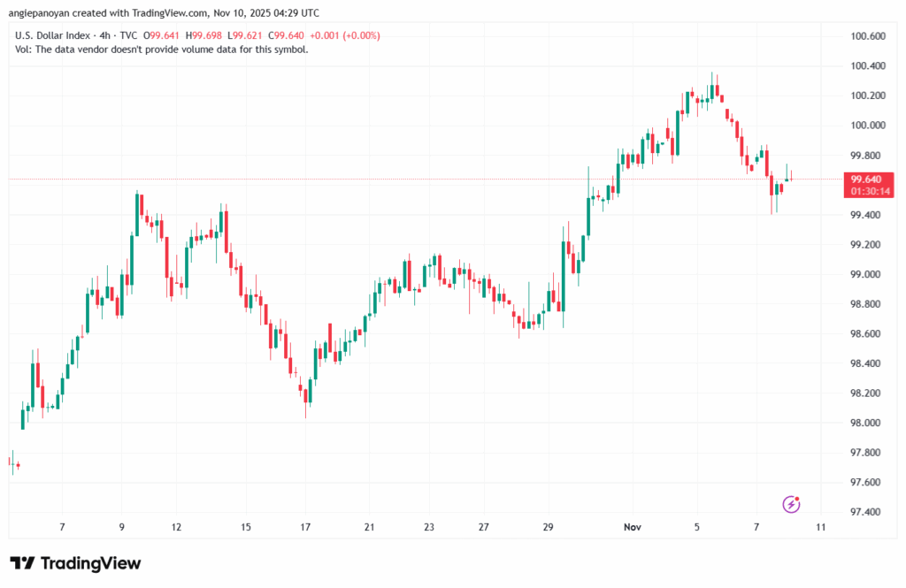Click the 97.400 price axis label

868,513
